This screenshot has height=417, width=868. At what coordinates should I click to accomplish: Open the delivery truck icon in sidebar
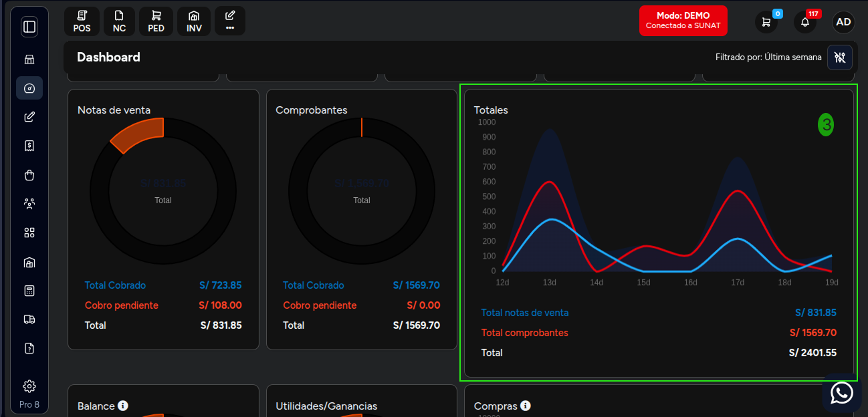tap(29, 319)
